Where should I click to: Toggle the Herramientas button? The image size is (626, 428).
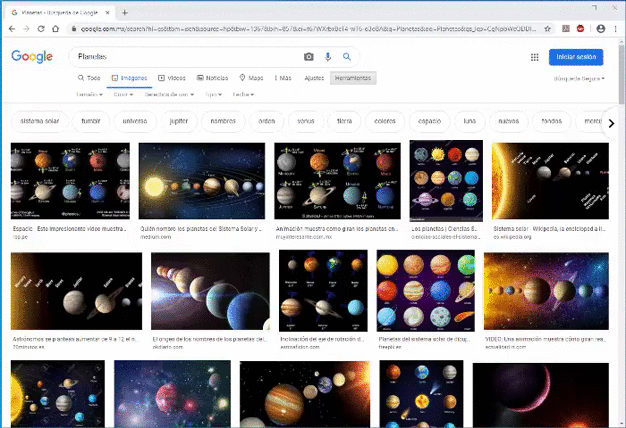pyautogui.click(x=353, y=78)
